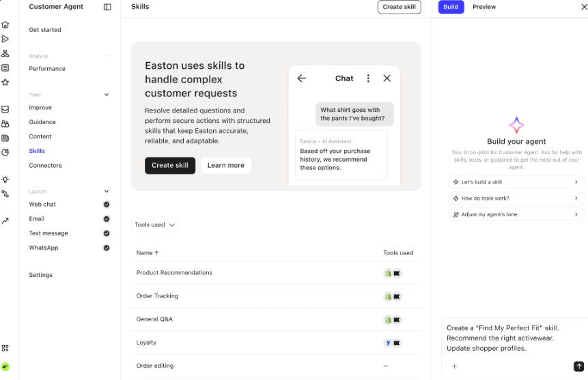Collapse the Train section chevron
Screen dimensions: 588x380
tap(107, 95)
